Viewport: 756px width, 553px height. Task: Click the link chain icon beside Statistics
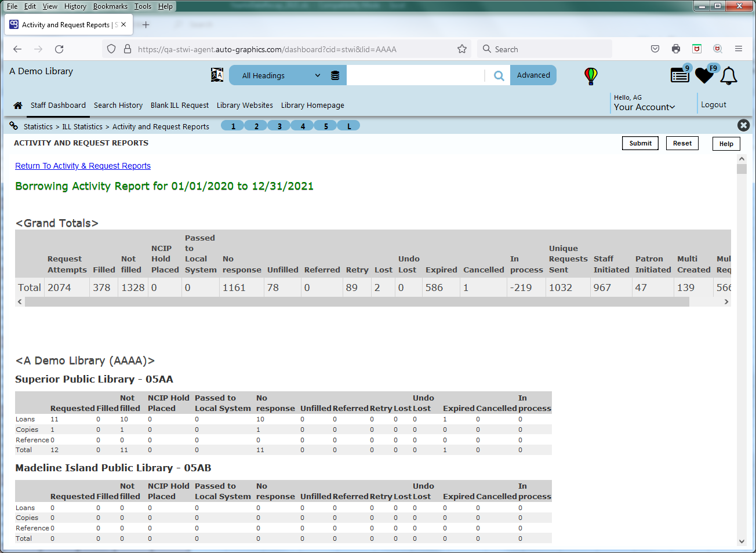14,126
